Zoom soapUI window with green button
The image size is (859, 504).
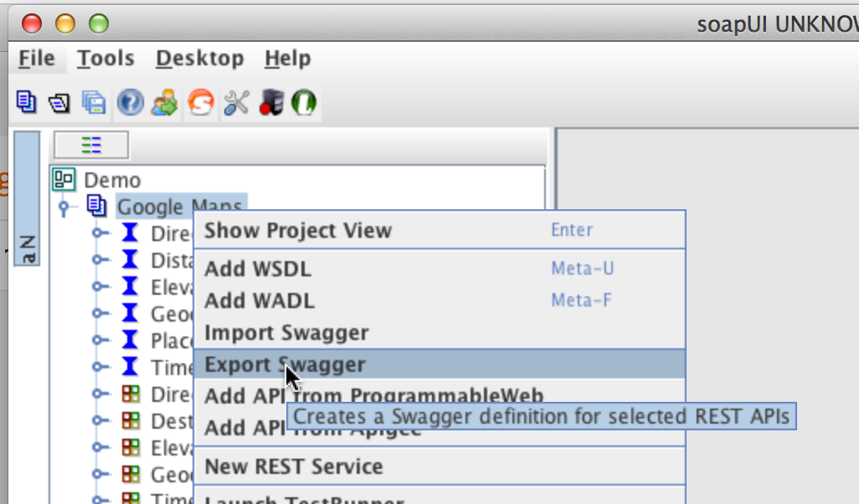[99, 23]
